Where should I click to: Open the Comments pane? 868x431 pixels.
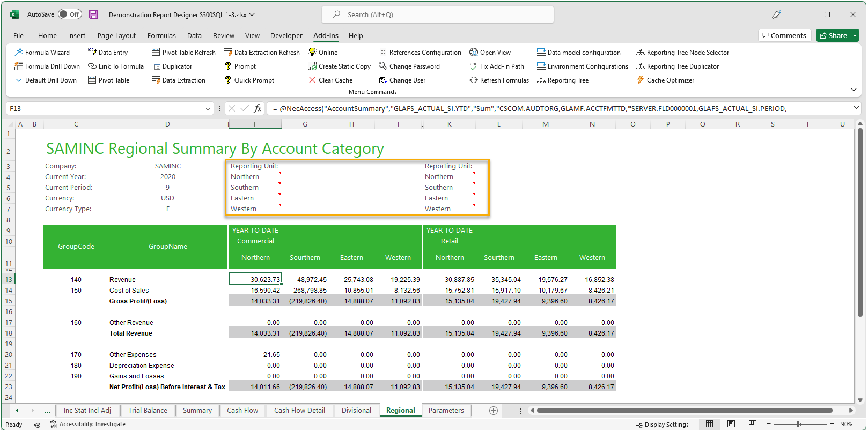point(783,36)
